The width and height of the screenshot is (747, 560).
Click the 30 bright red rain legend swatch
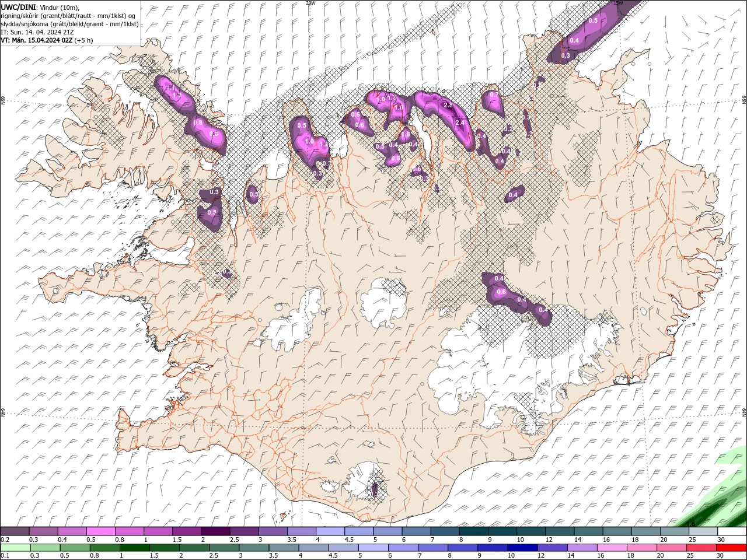(731, 548)
